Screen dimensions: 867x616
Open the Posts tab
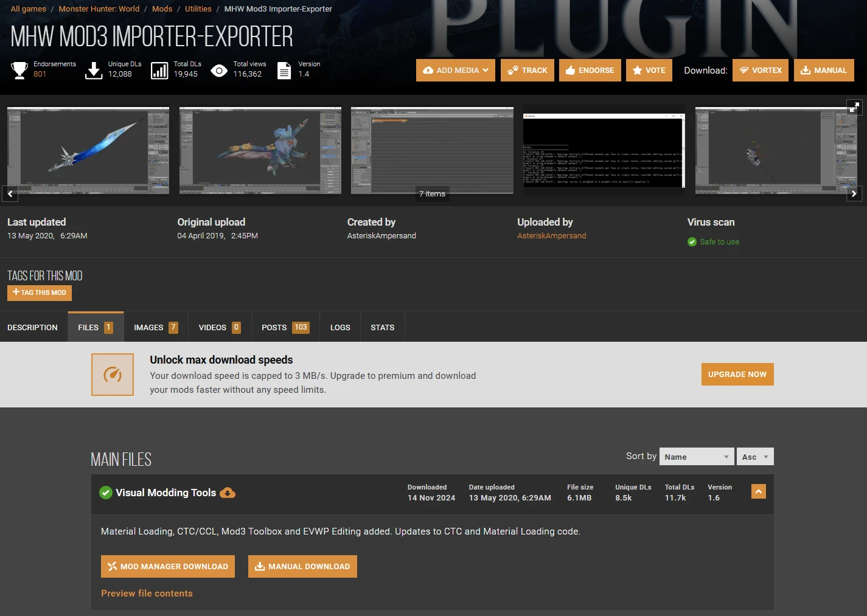click(285, 327)
